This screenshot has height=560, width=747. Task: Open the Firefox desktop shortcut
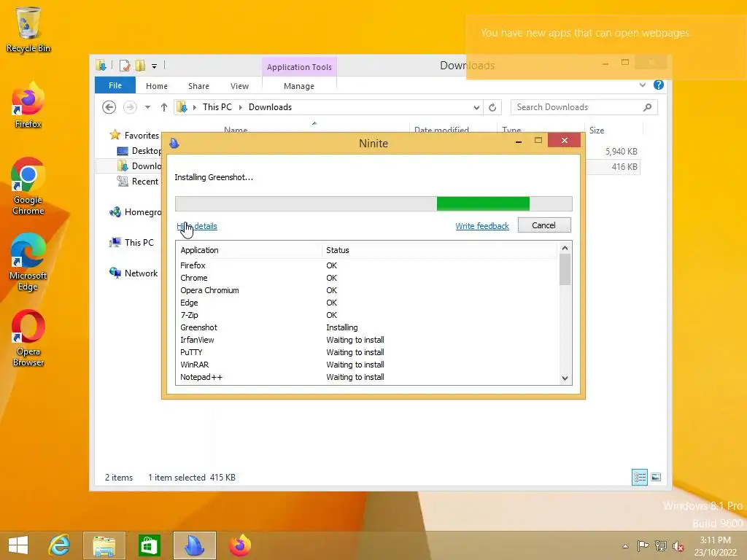28,105
